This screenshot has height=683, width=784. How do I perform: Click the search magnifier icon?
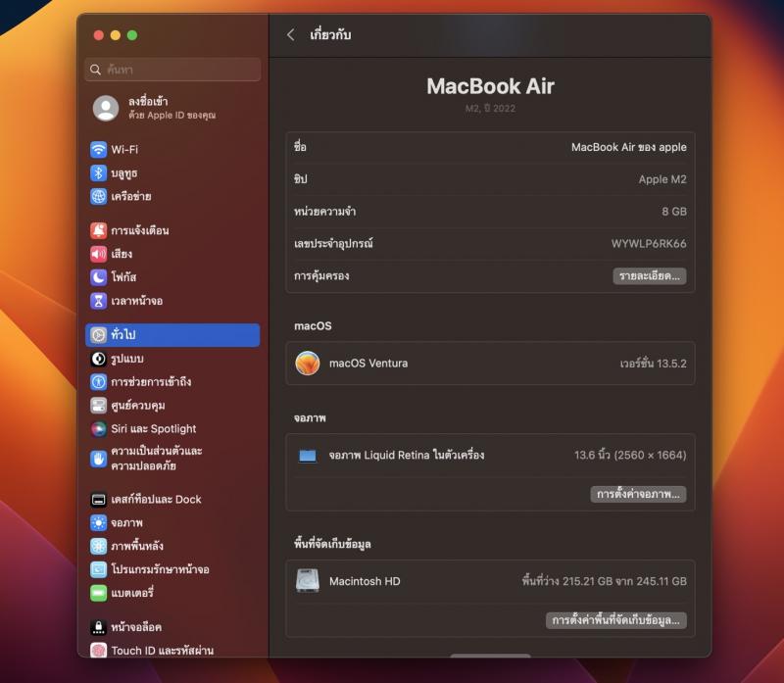point(95,70)
